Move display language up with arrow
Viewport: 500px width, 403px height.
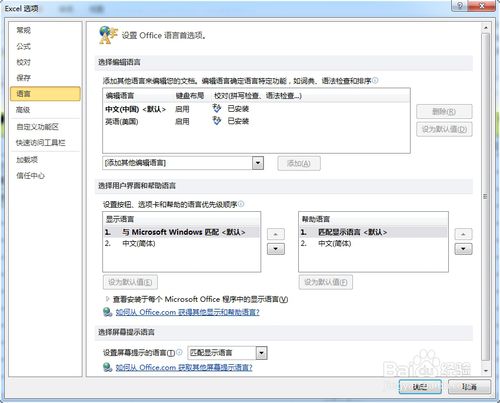click(x=276, y=234)
